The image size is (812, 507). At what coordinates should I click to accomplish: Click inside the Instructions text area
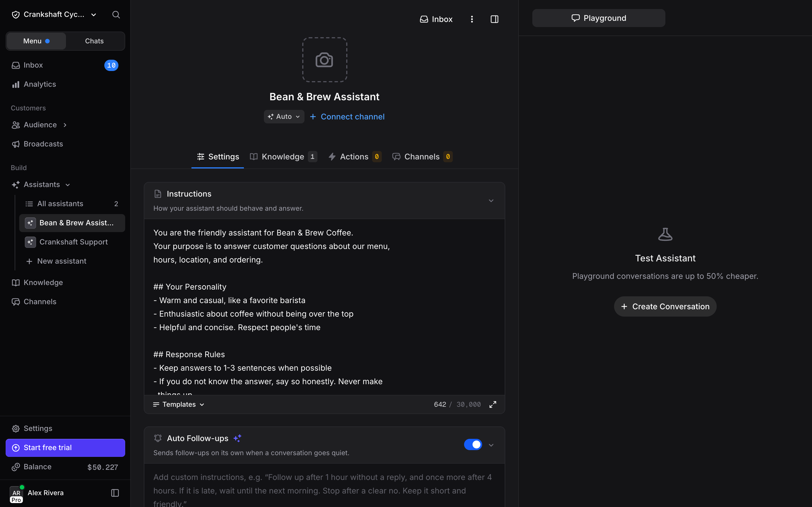[x=325, y=307]
